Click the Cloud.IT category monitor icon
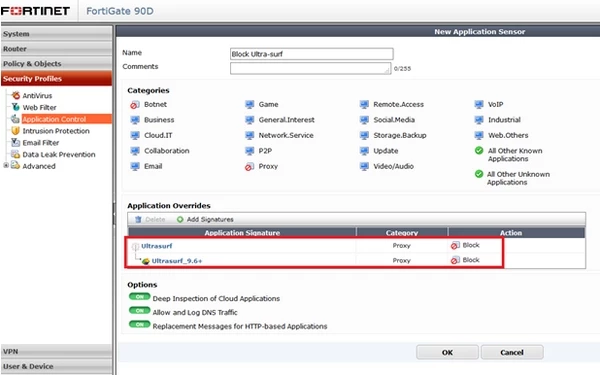The height and width of the screenshot is (375, 600). [135, 135]
